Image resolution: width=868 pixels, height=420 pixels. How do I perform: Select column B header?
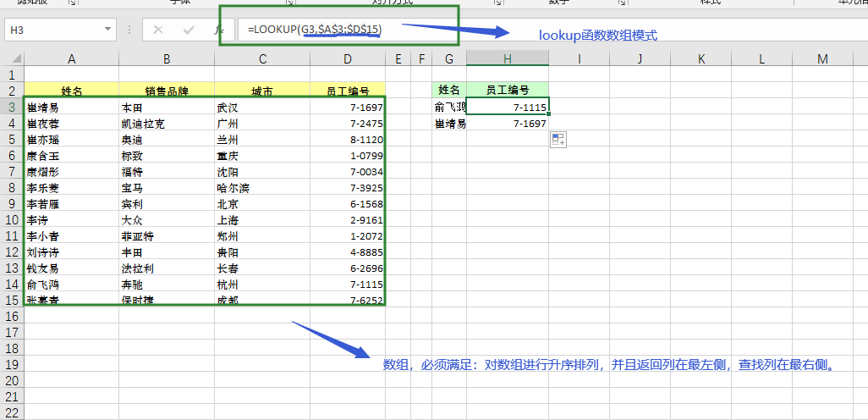[x=167, y=58]
